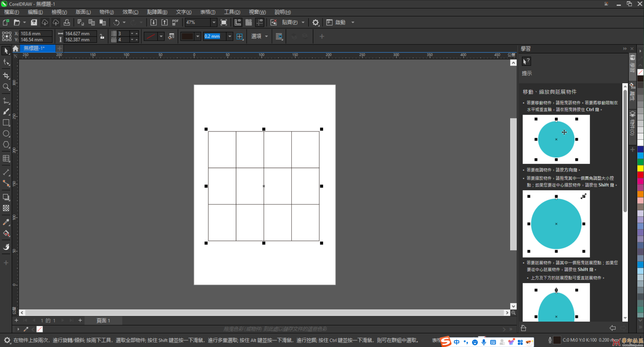Image resolution: width=644 pixels, height=347 pixels.
Task: Click the Export to PDF icon
Action: point(175,22)
